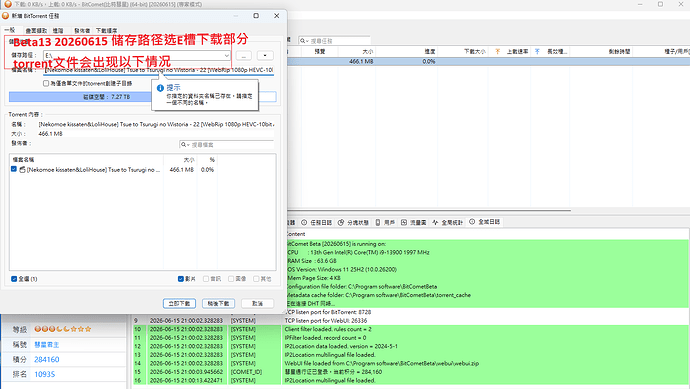This screenshot has height=389, width=690.
Task: Click the horizontal scrollbar under the task list
Action: point(429,210)
